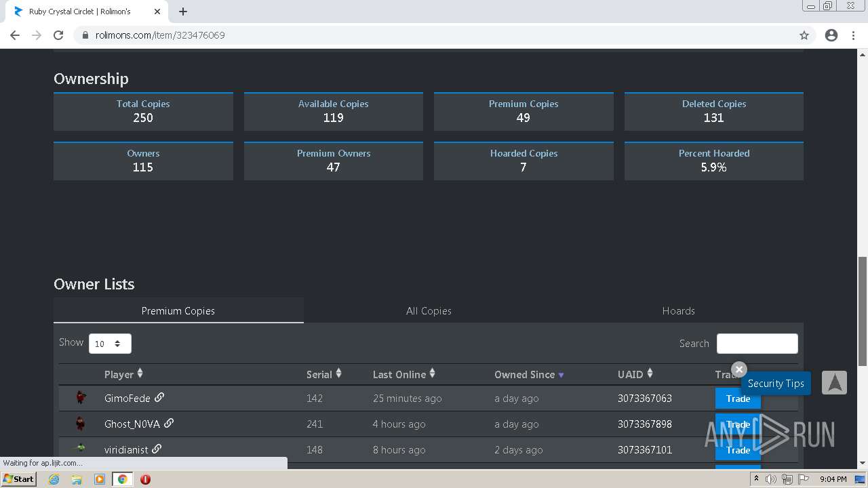Image resolution: width=868 pixels, height=488 pixels.
Task: Click Trade button for Ghost_N0VA
Action: click(x=738, y=424)
